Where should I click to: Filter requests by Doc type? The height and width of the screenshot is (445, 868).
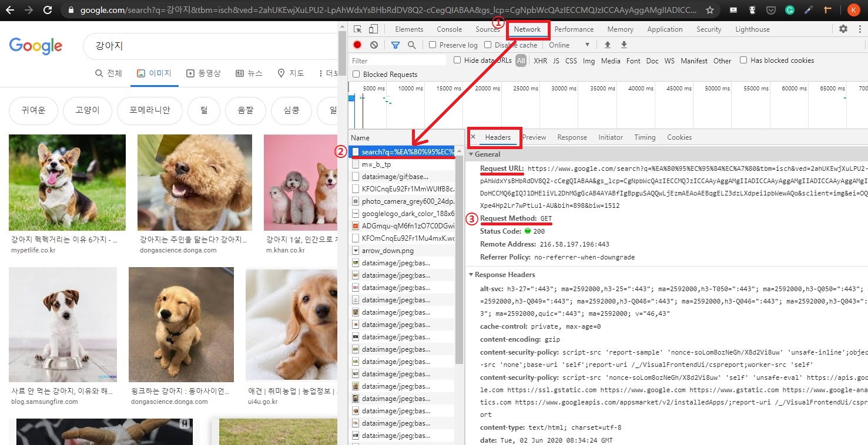pos(652,60)
